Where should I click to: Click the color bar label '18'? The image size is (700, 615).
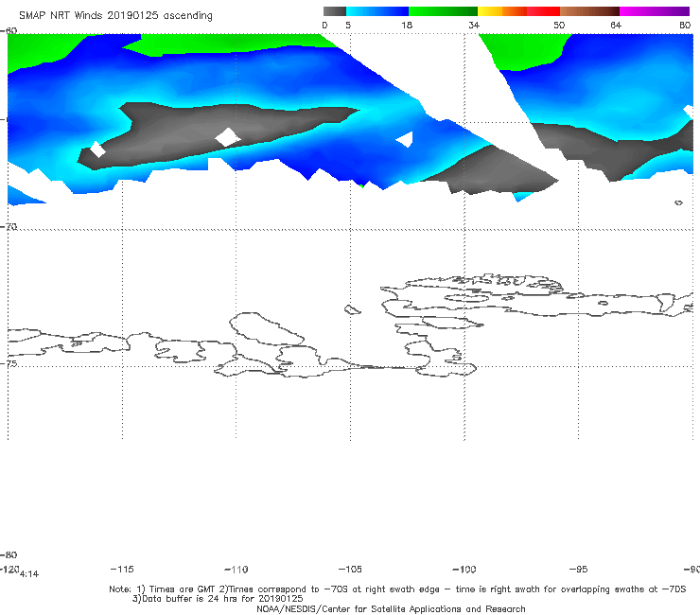pos(406,26)
